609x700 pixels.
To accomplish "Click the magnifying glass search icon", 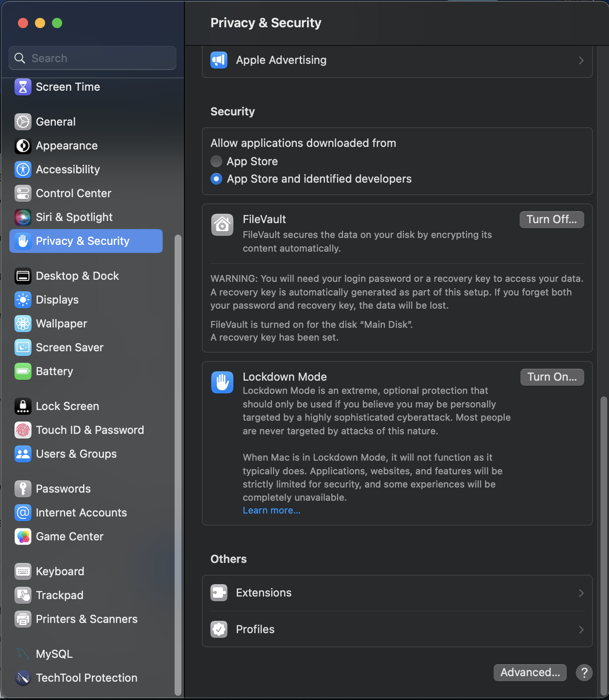I will (x=20, y=58).
